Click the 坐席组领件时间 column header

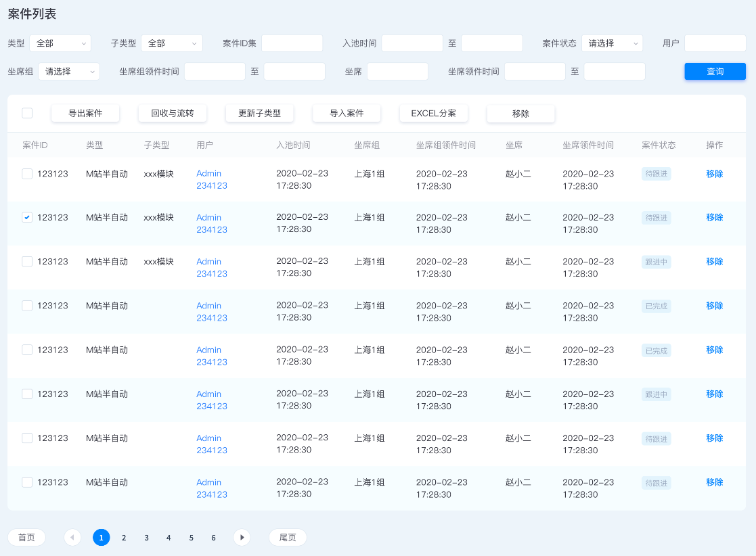pyautogui.click(x=446, y=145)
